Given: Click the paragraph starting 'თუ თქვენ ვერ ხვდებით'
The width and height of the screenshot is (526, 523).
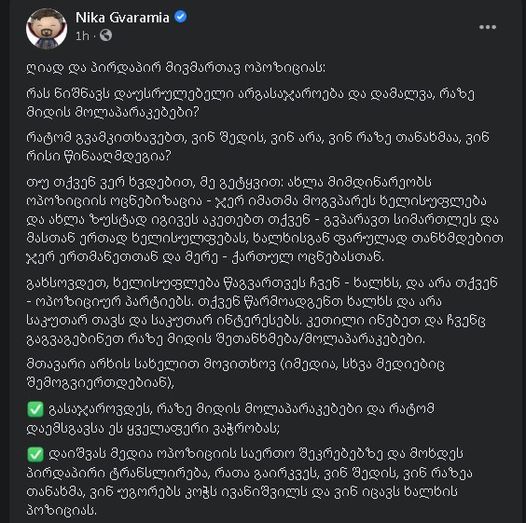Looking at the screenshot, I should [x=265, y=220].
